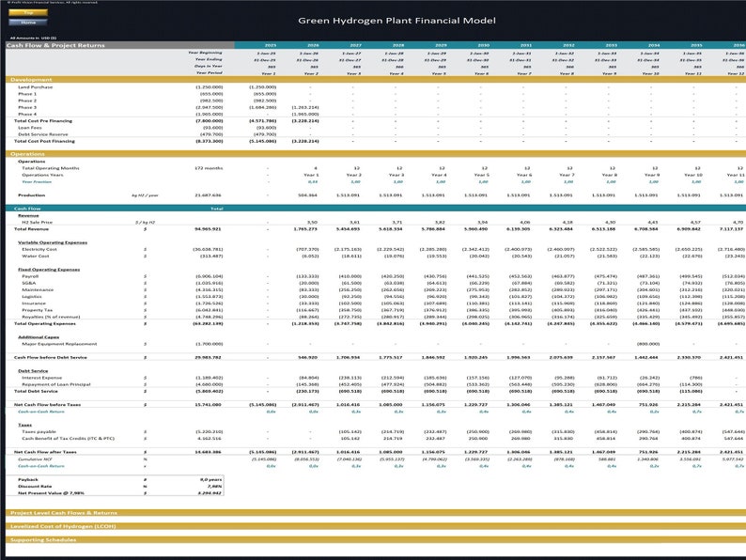Click the Water Cost row label
Viewport: 746px width, 560px height.
point(35,256)
